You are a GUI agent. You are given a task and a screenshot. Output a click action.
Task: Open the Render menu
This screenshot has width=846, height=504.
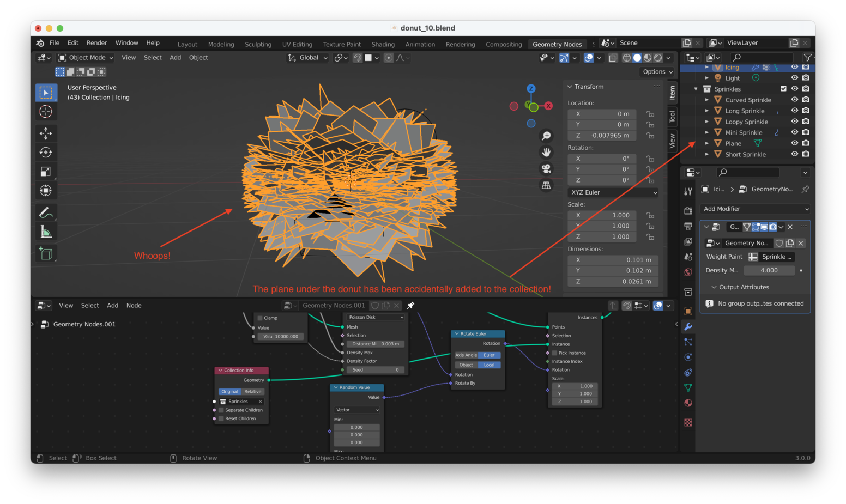click(96, 43)
